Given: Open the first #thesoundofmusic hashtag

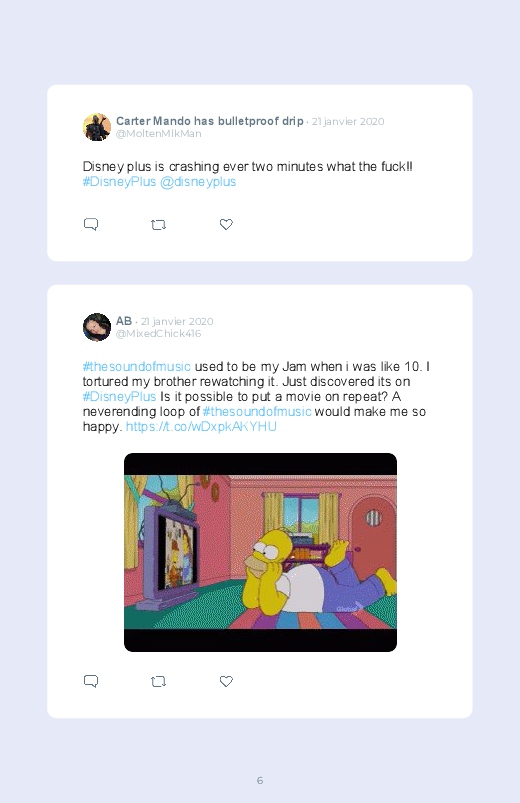Looking at the screenshot, I should point(137,367).
